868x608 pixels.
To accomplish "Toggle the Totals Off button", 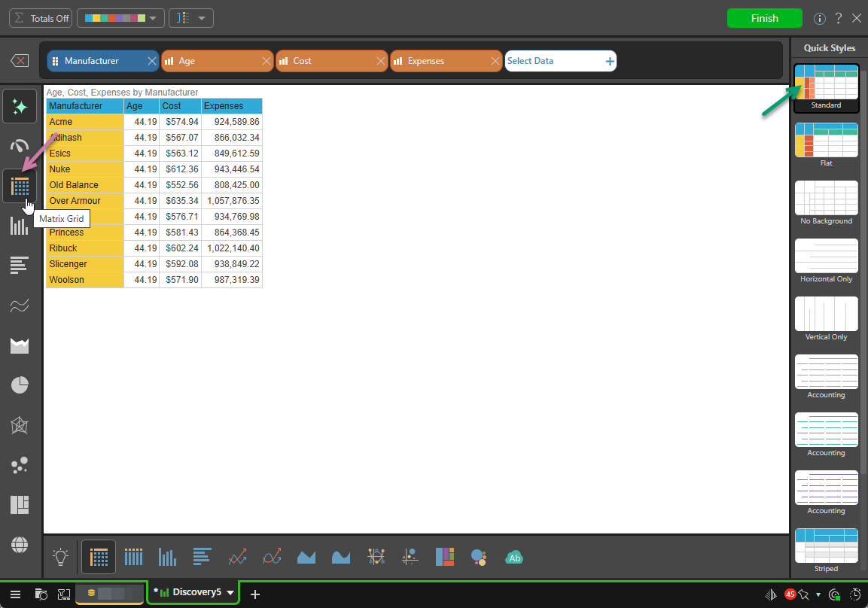I will (x=42, y=18).
